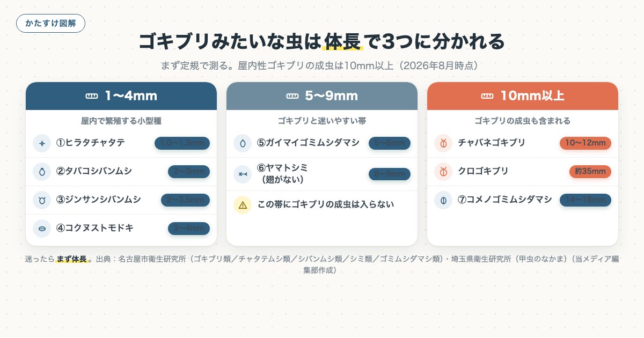
Task: Click the チャバネゴキブリ label
Action: coord(492,143)
